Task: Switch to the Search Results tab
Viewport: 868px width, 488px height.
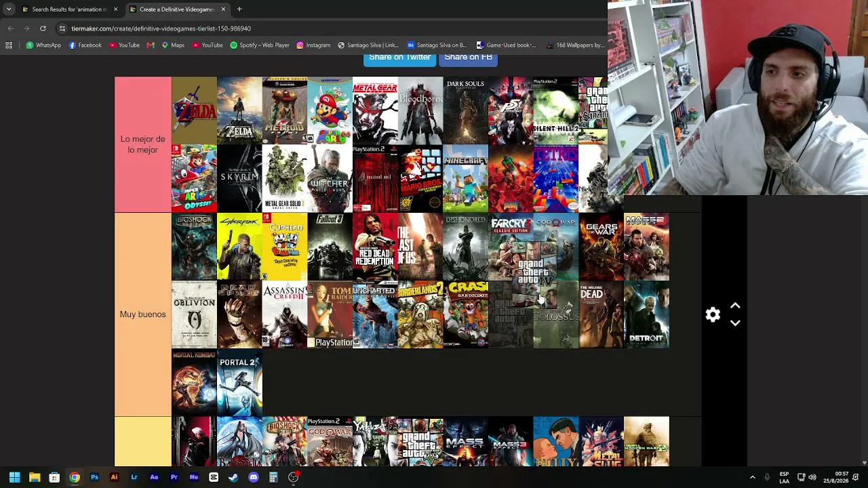Action: tap(65, 9)
